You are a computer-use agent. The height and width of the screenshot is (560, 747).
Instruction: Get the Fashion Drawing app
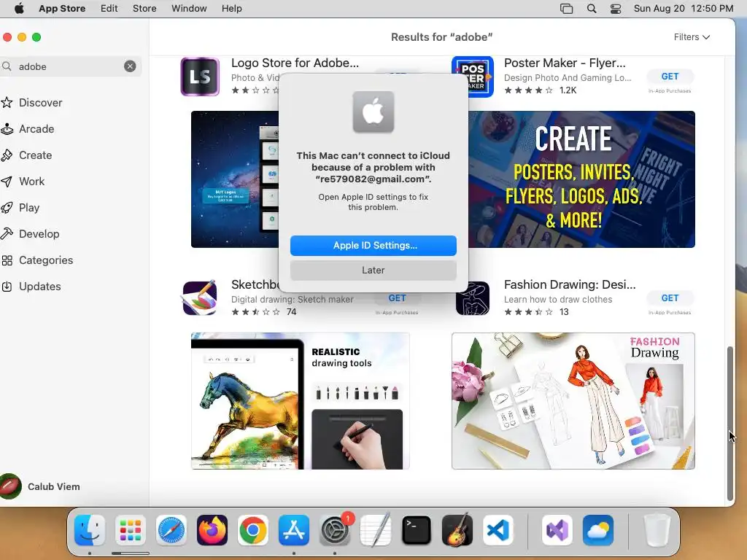point(670,298)
